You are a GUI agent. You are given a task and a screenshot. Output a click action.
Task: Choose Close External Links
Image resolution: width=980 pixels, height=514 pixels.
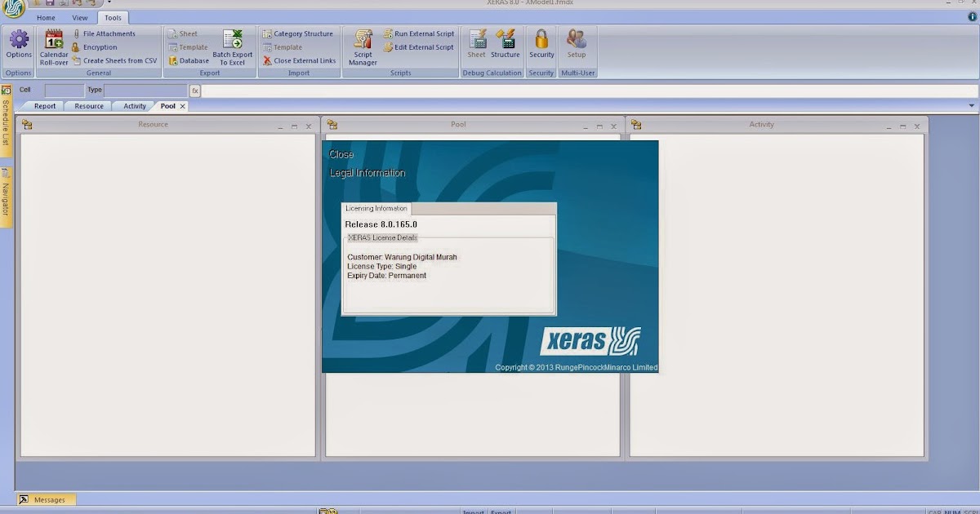[x=299, y=60]
